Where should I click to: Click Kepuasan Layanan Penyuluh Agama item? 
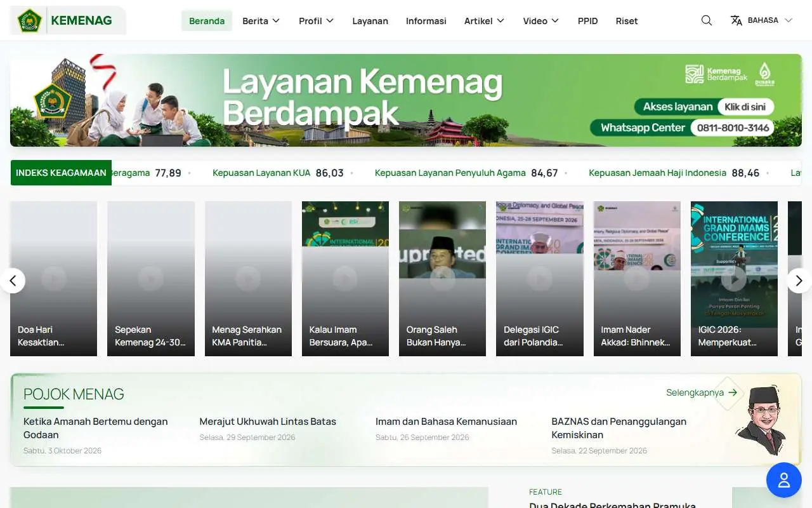tap(466, 173)
